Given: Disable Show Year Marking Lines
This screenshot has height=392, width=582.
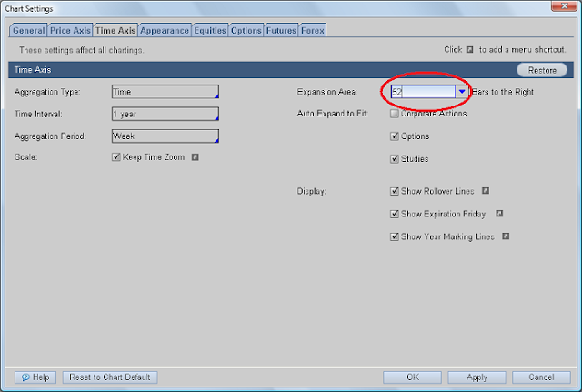Looking at the screenshot, I should [395, 236].
